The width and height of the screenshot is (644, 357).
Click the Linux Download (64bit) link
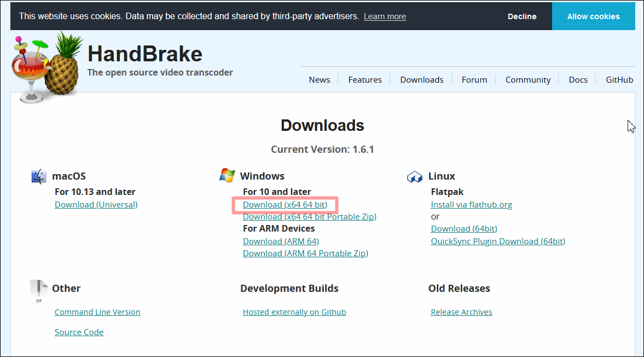(463, 229)
